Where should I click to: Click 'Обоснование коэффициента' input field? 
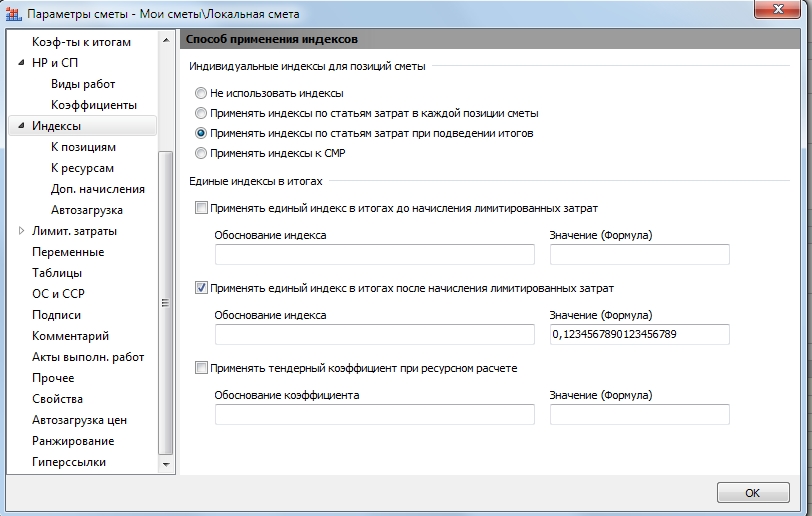(x=374, y=414)
